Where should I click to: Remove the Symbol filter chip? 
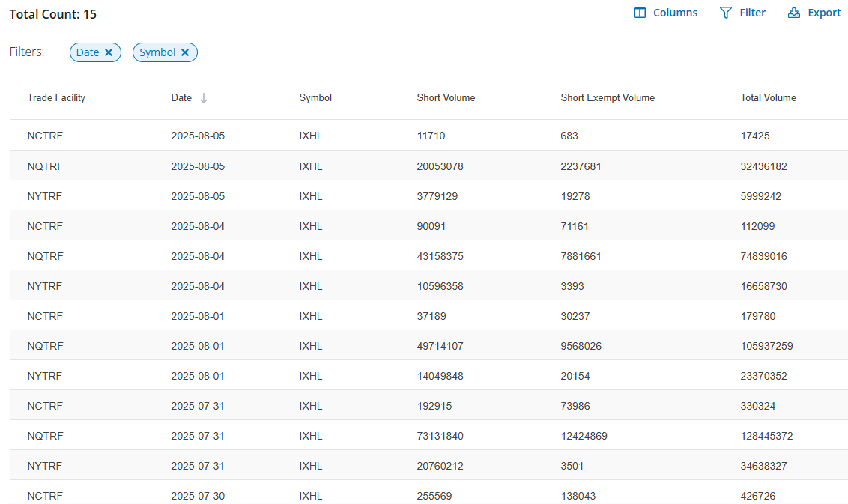click(x=185, y=52)
